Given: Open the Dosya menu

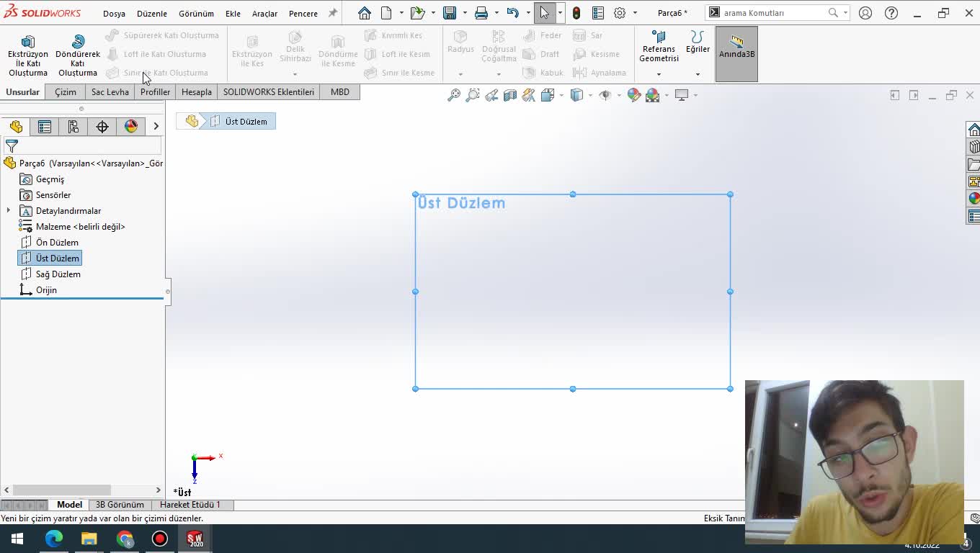Looking at the screenshot, I should pos(114,14).
